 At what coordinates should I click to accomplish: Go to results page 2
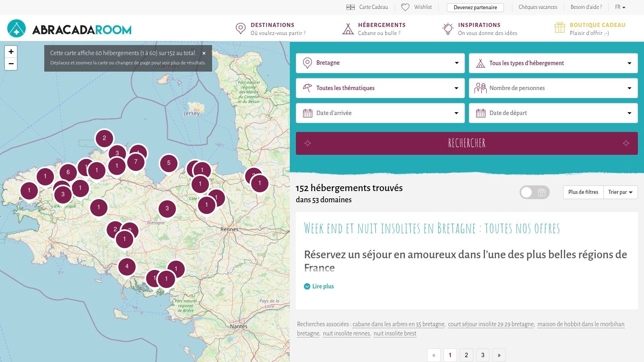point(466,355)
